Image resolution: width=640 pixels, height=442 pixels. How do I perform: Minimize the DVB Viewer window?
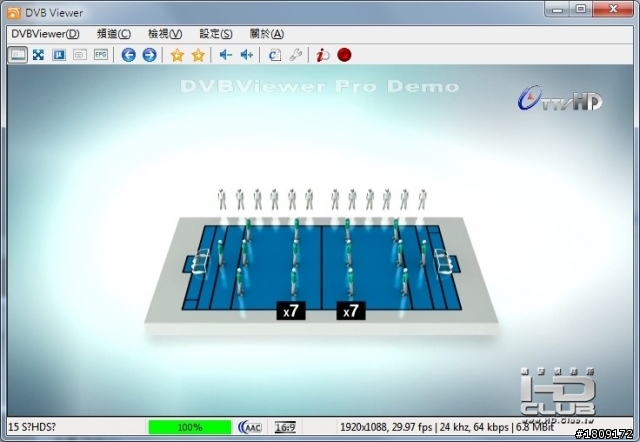[558, 9]
